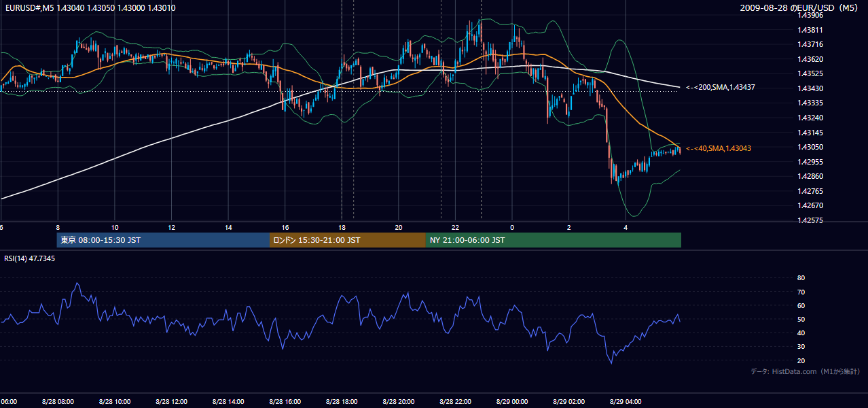The height and width of the screenshot is (408, 868).
Task: Click the bottom time label 8/29 02:00
Action: 568,401
